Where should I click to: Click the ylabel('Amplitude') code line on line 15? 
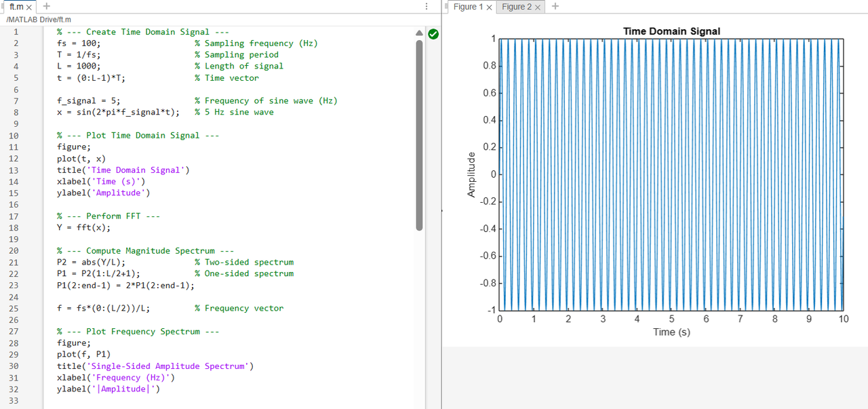point(104,193)
